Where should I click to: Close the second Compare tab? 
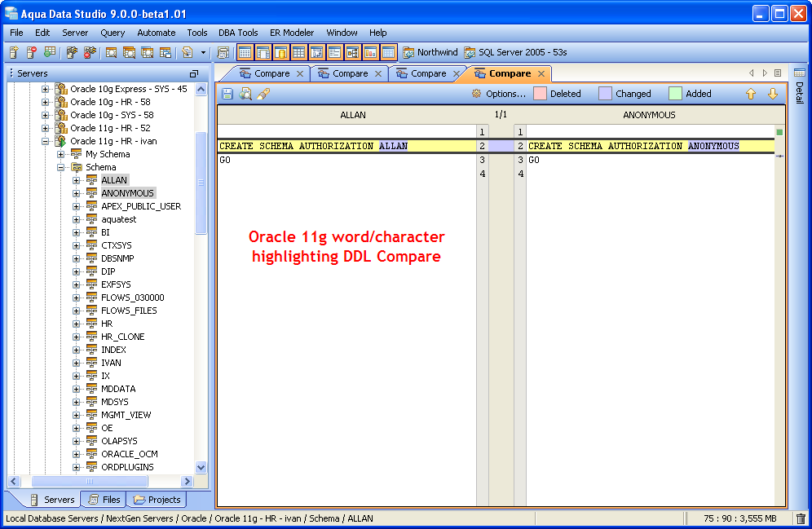[378, 73]
